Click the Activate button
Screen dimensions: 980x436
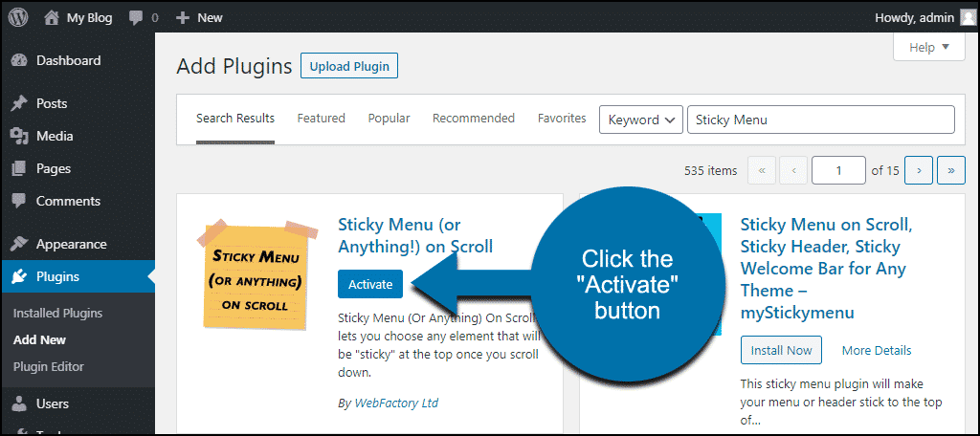click(370, 284)
